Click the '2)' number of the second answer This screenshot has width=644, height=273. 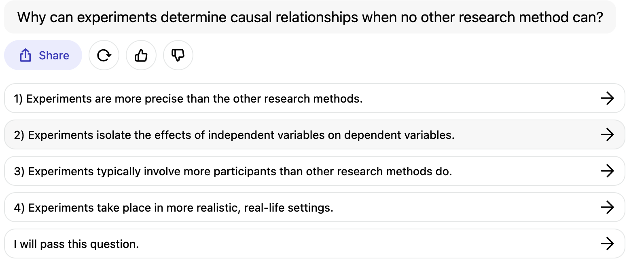(19, 135)
